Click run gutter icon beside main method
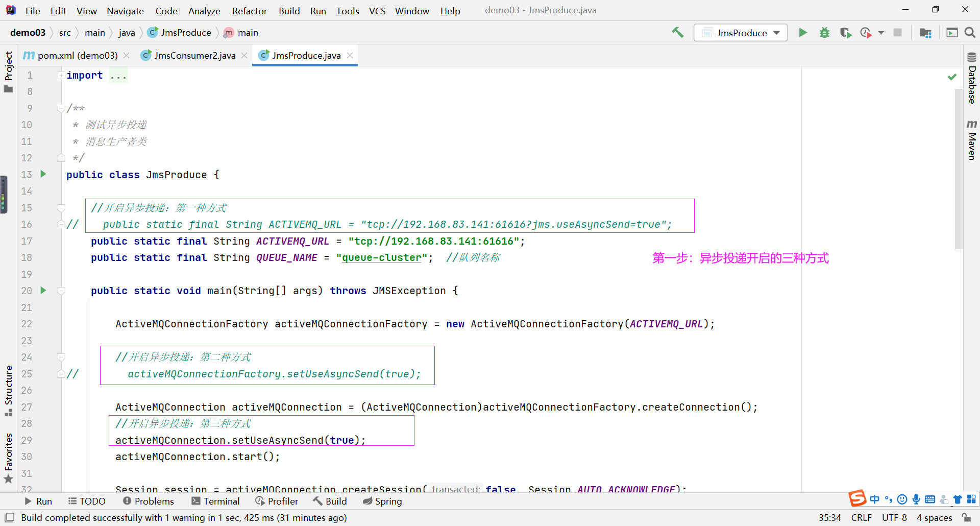Viewport: 980px width, 526px height. [43, 290]
